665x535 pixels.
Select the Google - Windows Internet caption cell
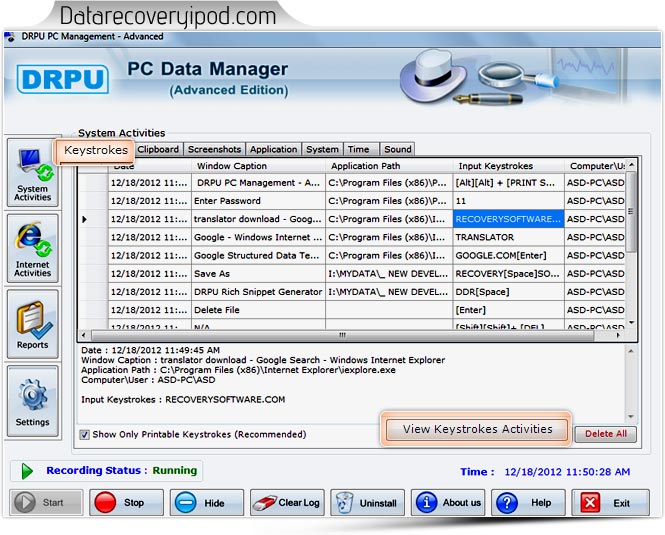(258, 237)
